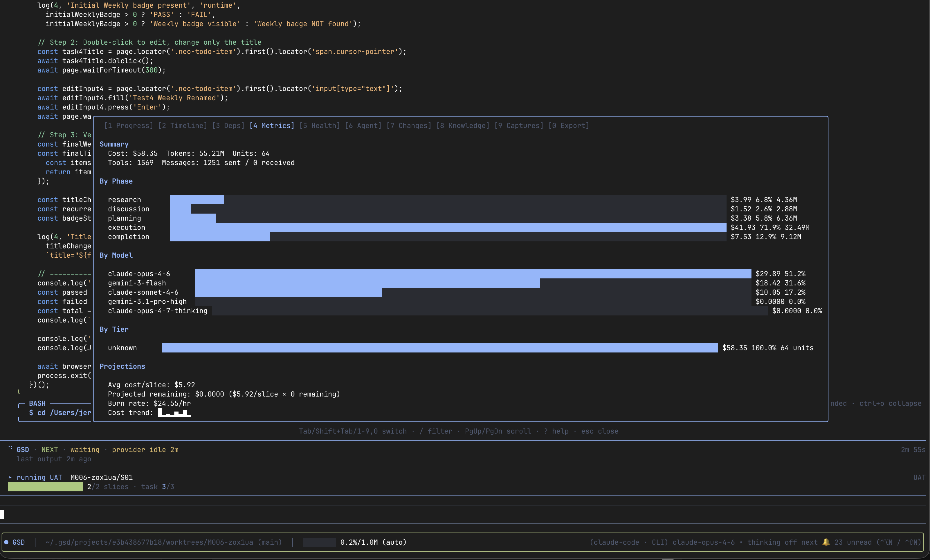Viewport: 930px width, 560px height.
Task: Click the 'ctrl+o collapse' hint
Action: 890,403
